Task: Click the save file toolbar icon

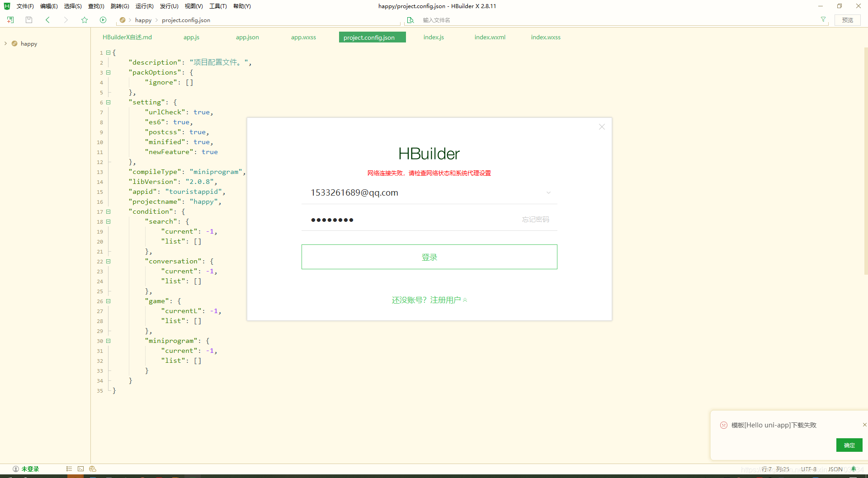Action: 29,20
